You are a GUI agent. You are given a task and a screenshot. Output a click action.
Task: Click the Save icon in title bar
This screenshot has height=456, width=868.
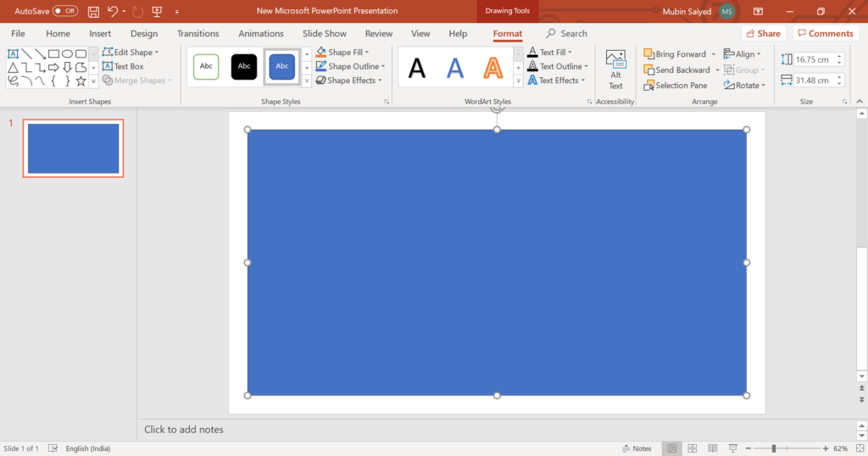93,11
